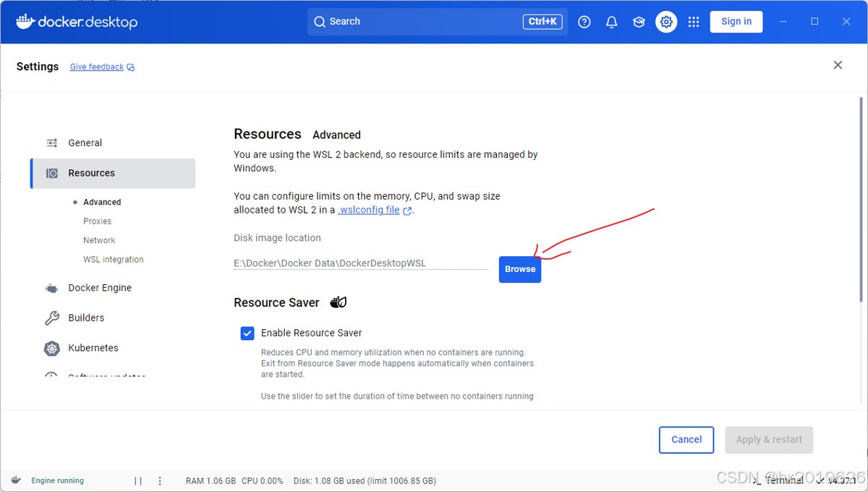The image size is (868, 492).
Task: Pause the Docker engine from status bar
Action: (138, 480)
